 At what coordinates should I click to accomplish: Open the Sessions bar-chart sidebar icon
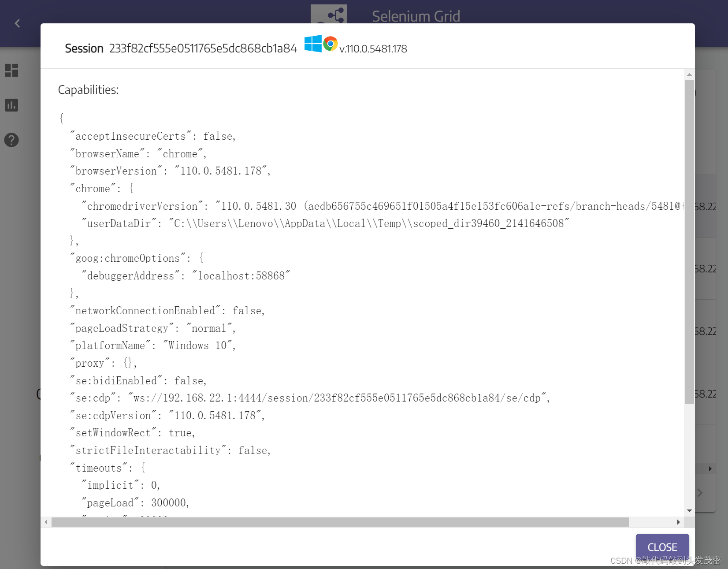pos(11,105)
